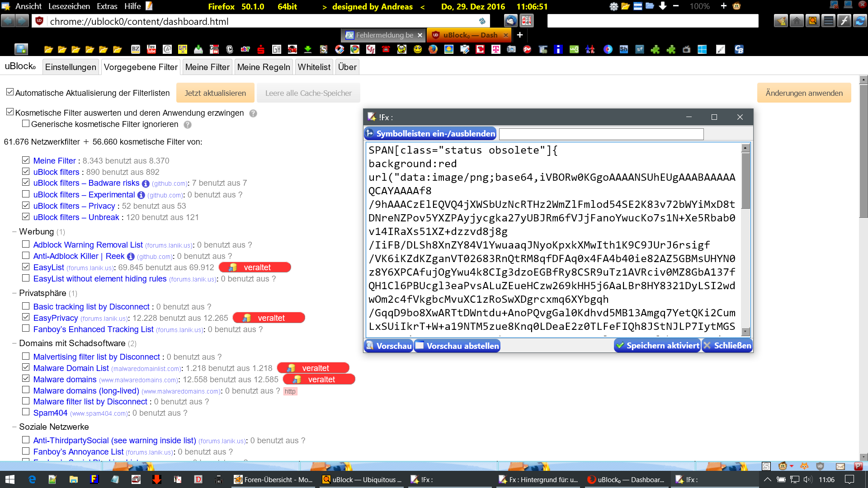Image resolution: width=868 pixels, height=488 pixels.
Task: Click Speichern aktiviert in the !Fx window
Action: [x=657, y=346]
